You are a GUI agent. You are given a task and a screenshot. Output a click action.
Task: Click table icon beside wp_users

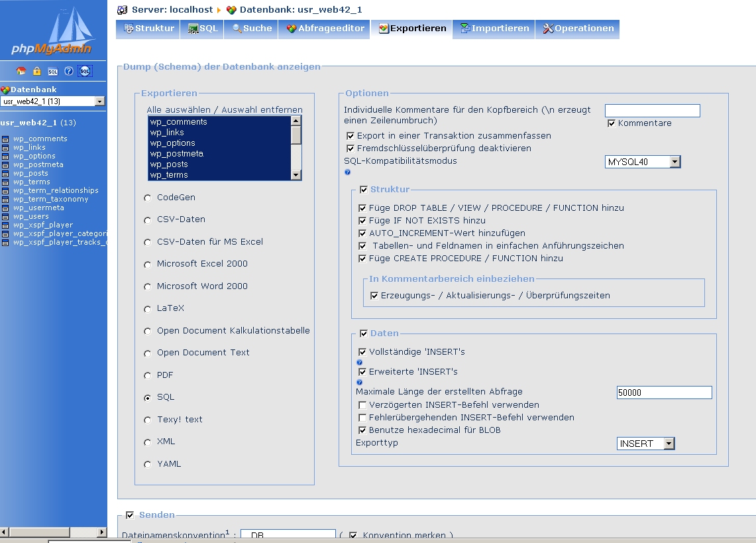(x=5, y=217)
